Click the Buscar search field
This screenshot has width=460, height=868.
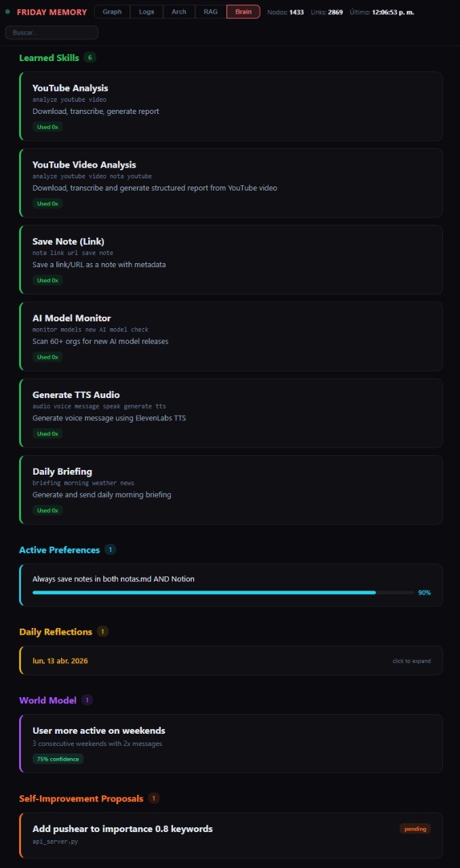(51, 32)
